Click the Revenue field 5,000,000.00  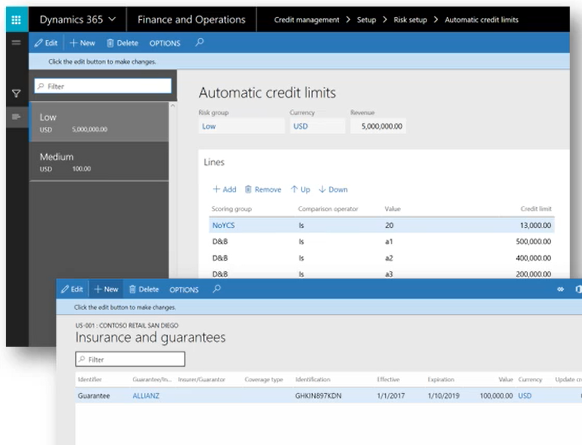(378, 126)
